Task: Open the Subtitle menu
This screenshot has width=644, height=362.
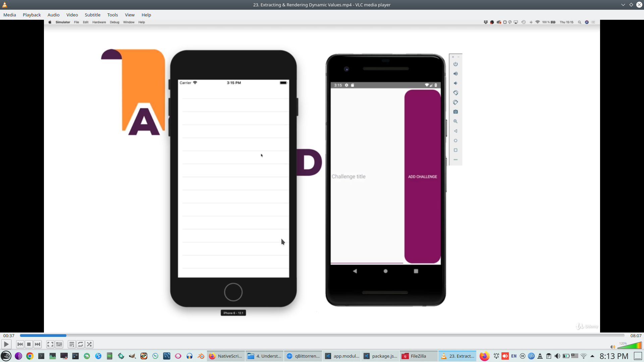Action: tap(92, 15)
